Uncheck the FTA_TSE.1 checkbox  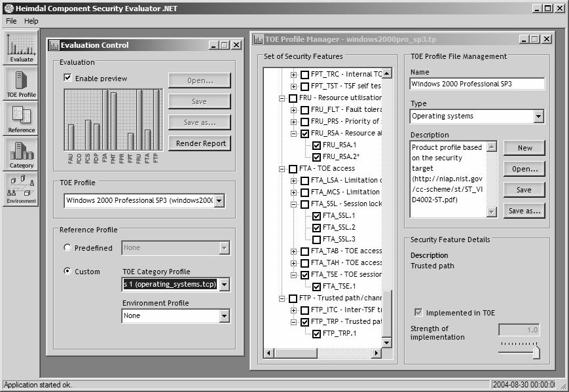coord(316,287)
